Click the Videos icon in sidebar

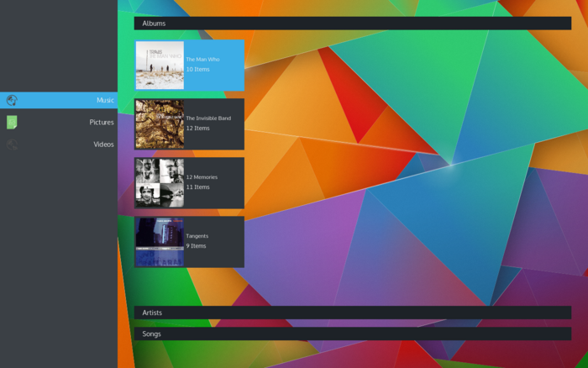click(12, 145)
